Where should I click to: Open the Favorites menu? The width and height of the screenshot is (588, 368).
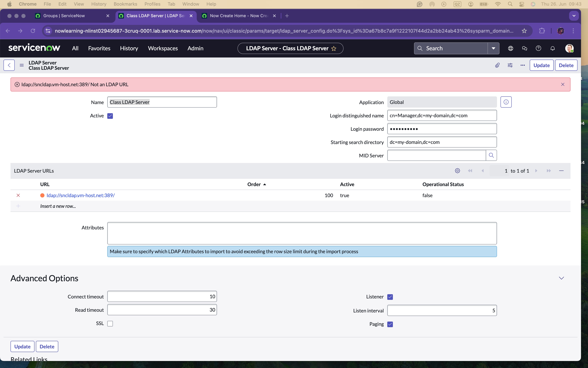99,48
